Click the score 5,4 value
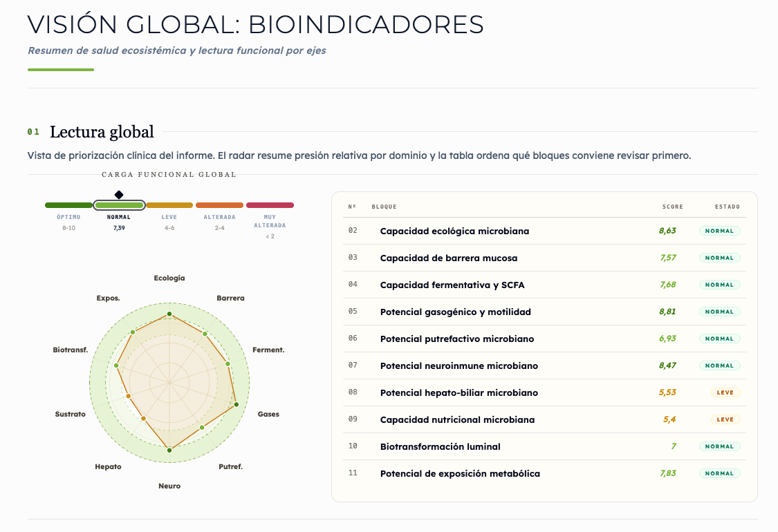 point(669,419)
